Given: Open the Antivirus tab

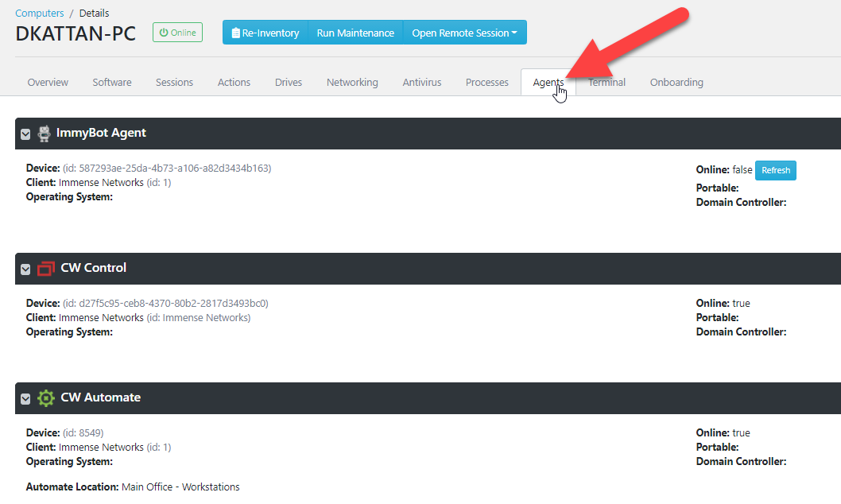Looking at the screenshot, I should click(421, 83).
